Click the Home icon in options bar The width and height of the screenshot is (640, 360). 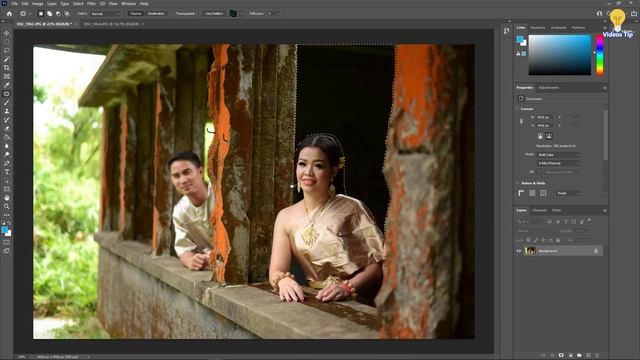pyautogui.click(x=9, y=13)
